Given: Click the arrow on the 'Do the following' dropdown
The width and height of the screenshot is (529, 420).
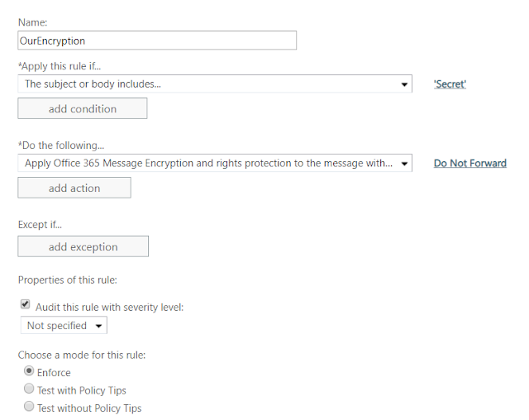Looking at the screenshot, I should (x=404, y=164).
